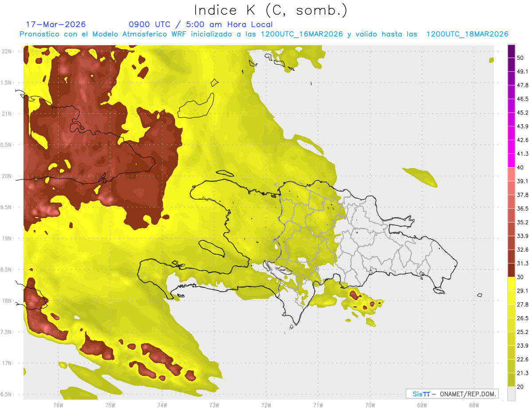Pick the dark brown swatch between 30 and 31.3
Image resolution: width=532 pixels, height=411 pixels.
coord(511,270)
